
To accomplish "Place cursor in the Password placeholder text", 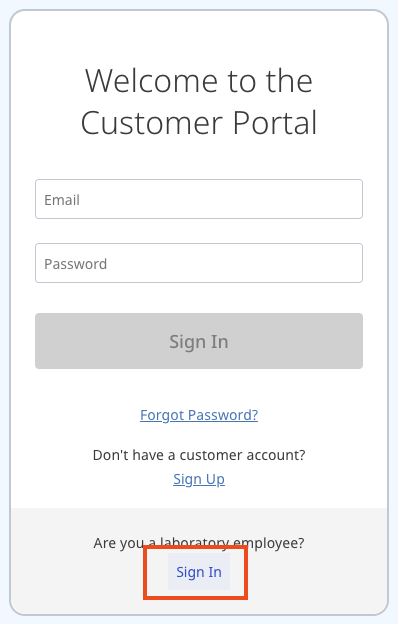I will [75, 264].
